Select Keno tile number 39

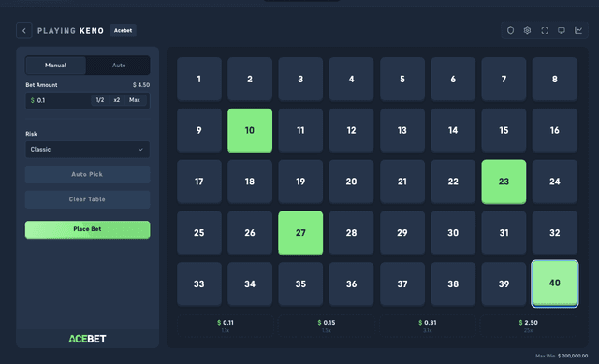[504, 284]
